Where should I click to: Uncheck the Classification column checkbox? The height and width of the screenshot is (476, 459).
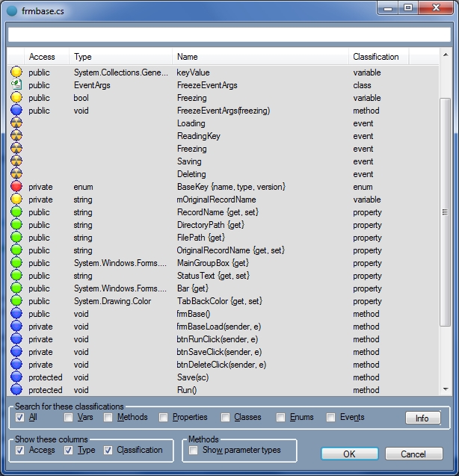pyautogui.click(x=108, y=450)
